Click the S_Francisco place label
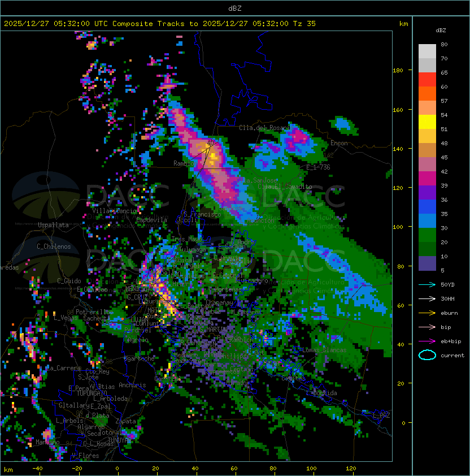The image size is (470, 476). pyautogui.click(x=202, y=214)
